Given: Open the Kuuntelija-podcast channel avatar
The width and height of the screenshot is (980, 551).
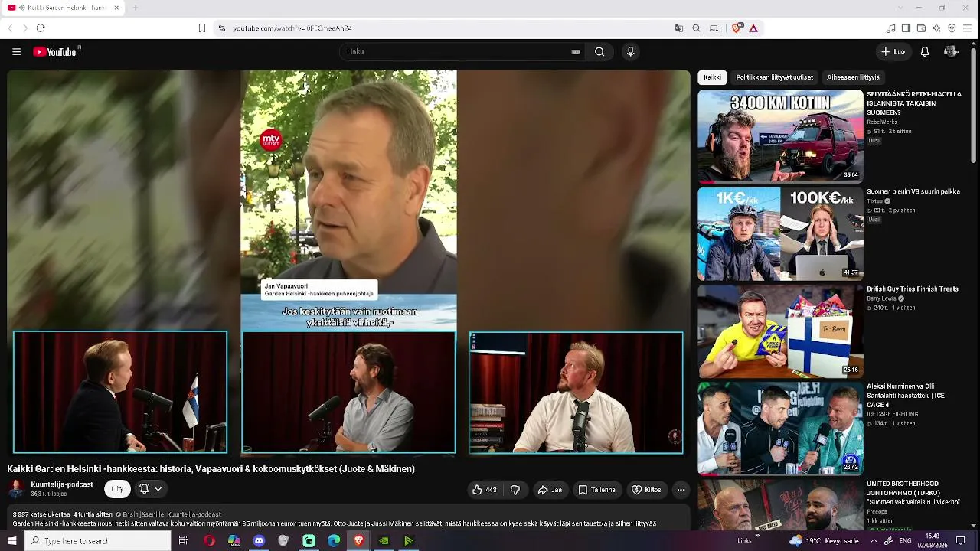Looking at the screenshot, I should click(x=16, y=489).
